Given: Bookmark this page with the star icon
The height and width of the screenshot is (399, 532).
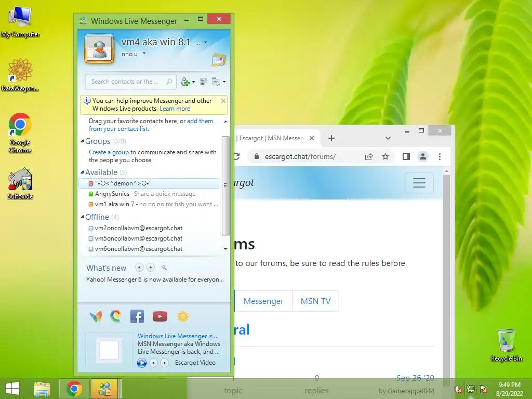Looking at the screenshot, I should (x=385, y=156).
